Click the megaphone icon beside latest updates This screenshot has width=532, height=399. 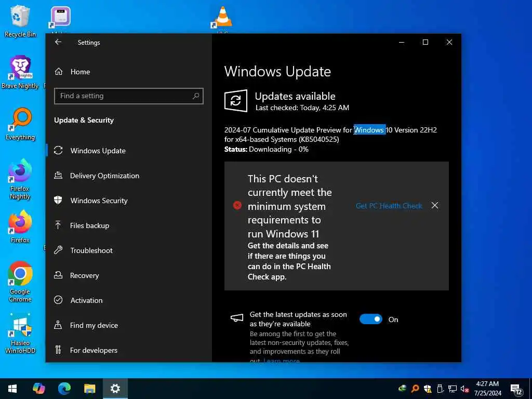click(237, 318)
